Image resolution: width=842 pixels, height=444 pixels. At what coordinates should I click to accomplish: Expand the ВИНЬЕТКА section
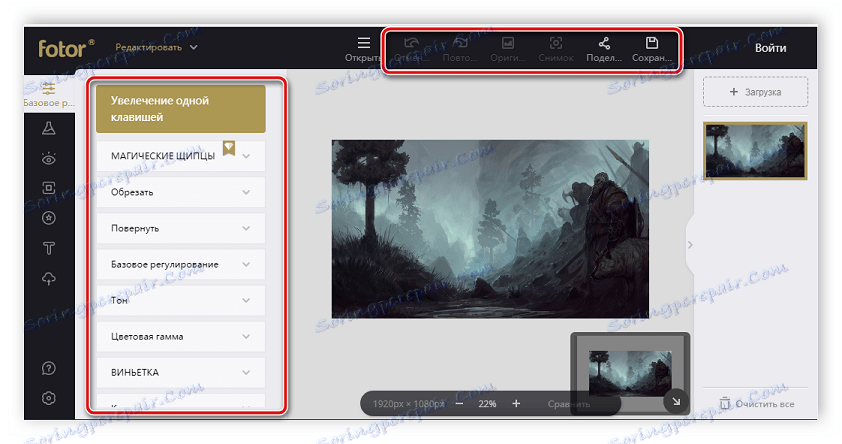pyautogui.click(x=181, y=373)
